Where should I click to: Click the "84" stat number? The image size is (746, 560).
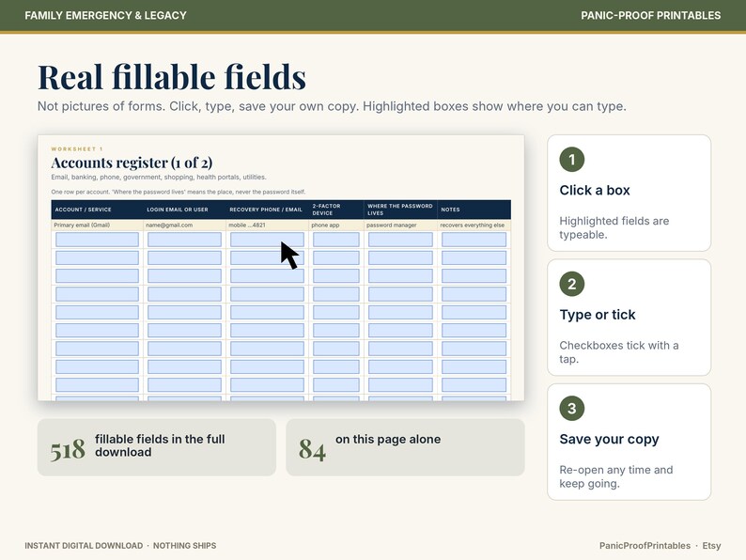click(x=312, y=450)
